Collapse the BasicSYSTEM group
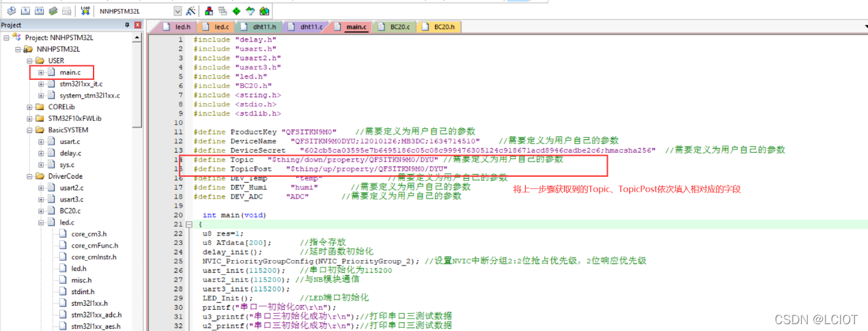The width and height of the screenshot is (868, 331). click(30, 130)
